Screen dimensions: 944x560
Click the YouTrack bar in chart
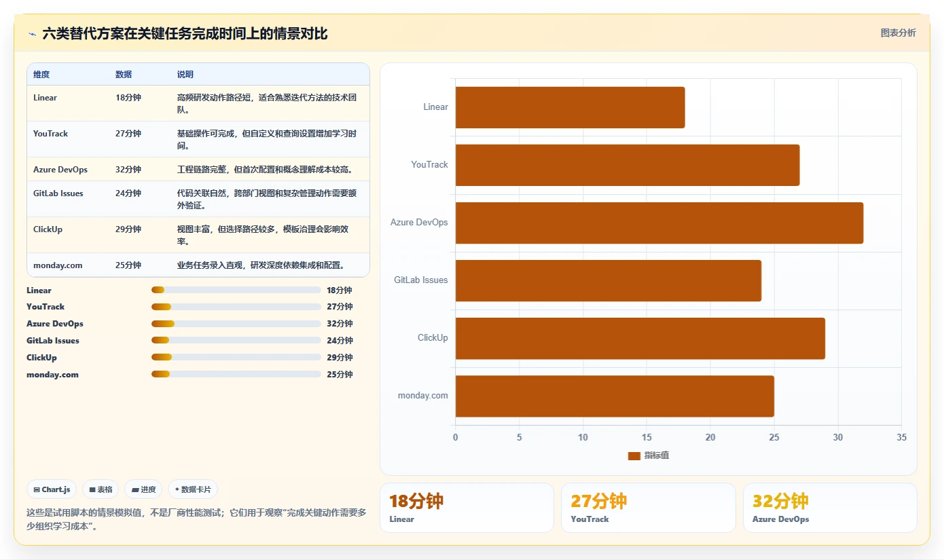tap(628, 165)
